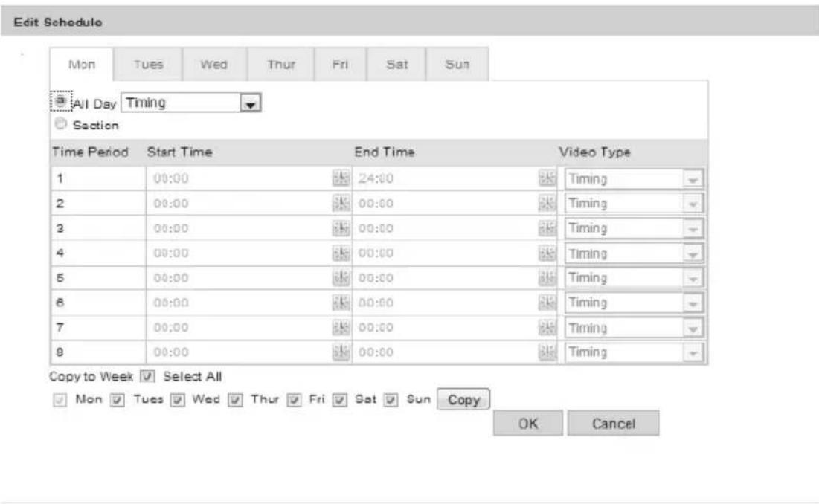Toggle the Sat copy checkbox
This screenshot has height=504, width=819.
pos(340,400)
